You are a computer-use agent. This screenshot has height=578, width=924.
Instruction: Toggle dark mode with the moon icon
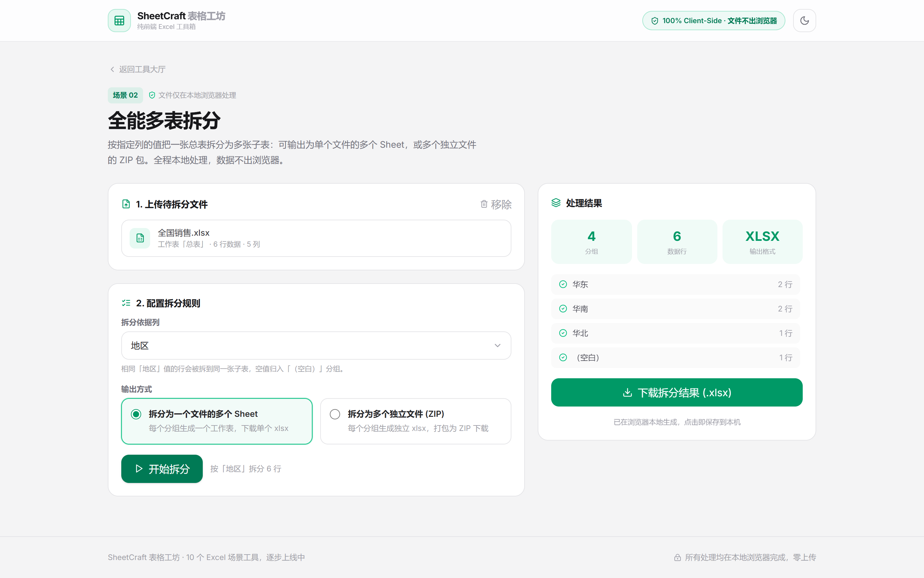805,21
